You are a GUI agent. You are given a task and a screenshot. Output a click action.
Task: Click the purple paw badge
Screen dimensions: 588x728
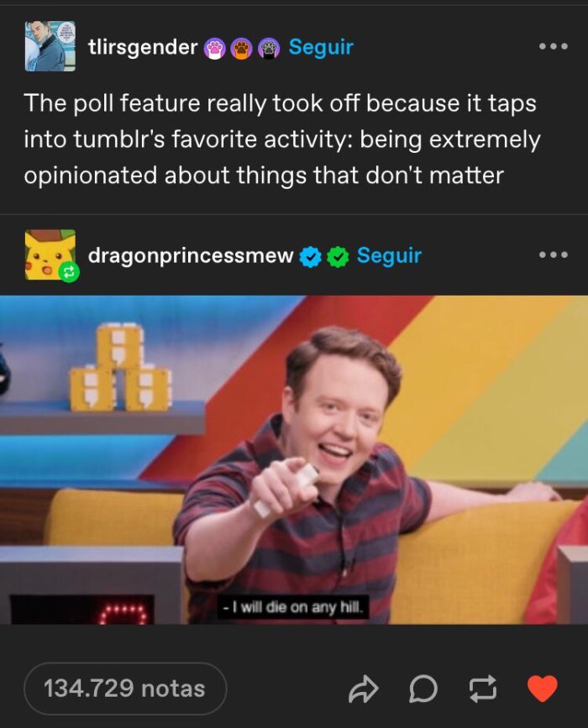[270, 49]
